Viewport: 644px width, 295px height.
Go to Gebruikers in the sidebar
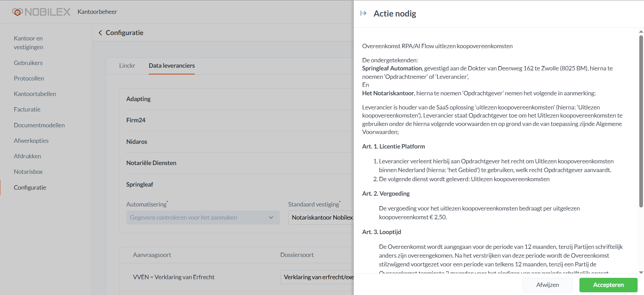[x=28, y=63]
